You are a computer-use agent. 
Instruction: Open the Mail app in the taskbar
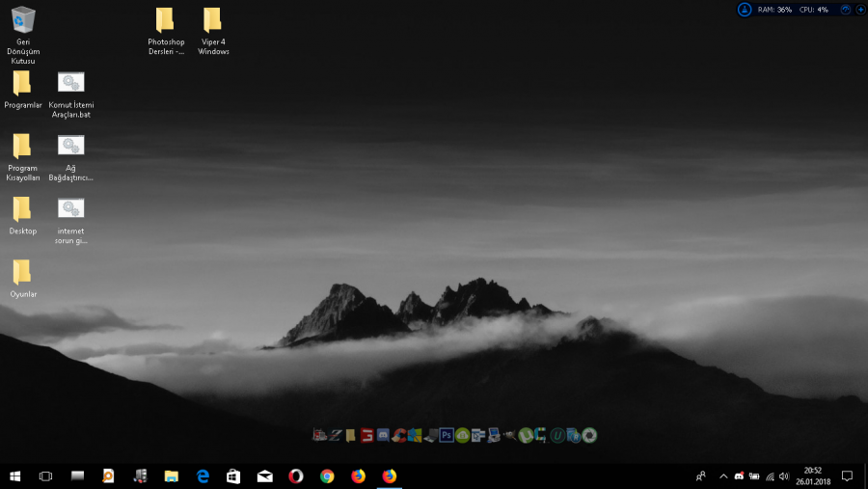coord(264,475)
